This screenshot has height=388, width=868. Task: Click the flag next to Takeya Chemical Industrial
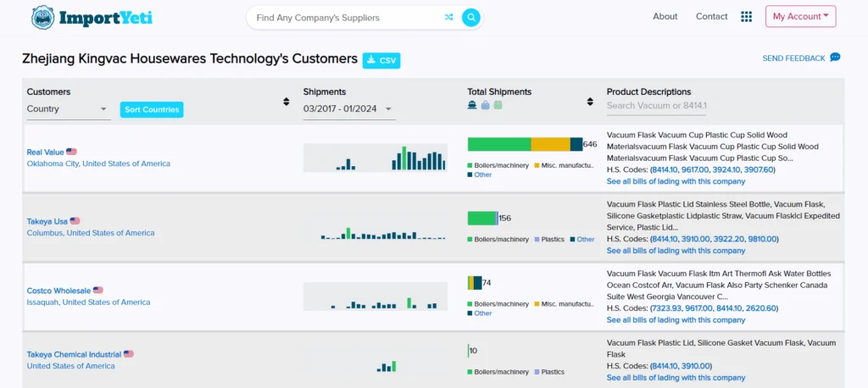click(129, 353)
